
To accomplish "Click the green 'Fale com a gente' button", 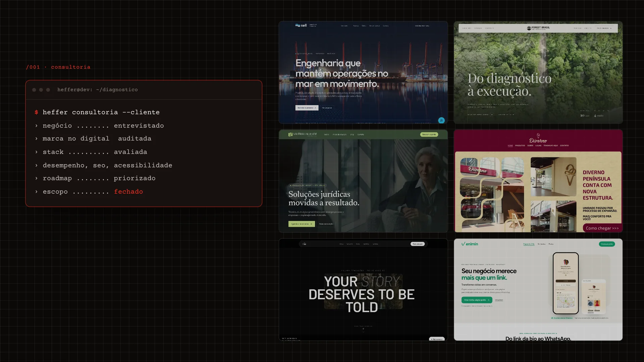I will pos(429,134).
